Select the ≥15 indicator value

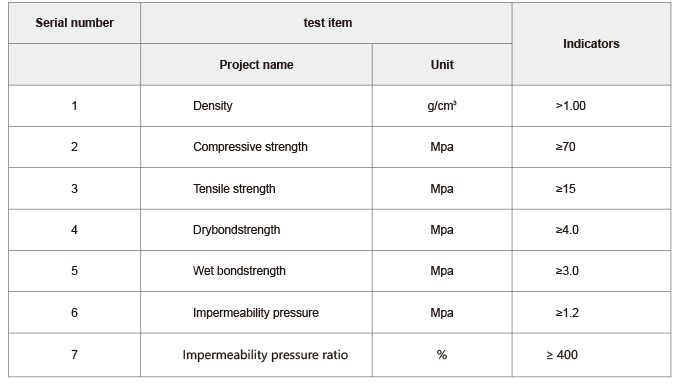coord(565,189)
